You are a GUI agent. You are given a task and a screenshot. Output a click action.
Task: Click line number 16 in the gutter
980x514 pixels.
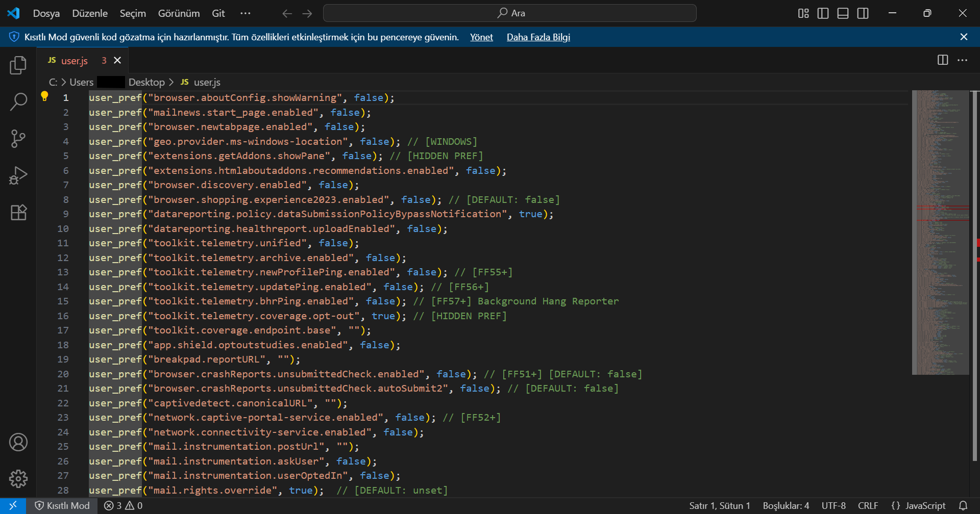(63, 316)
